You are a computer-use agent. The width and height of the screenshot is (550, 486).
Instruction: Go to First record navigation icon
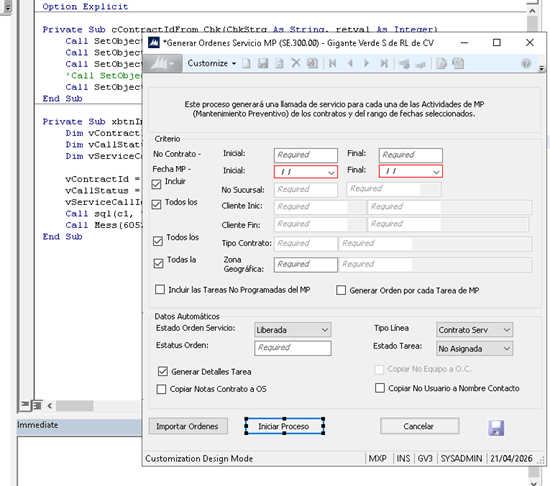click(333, 63)
